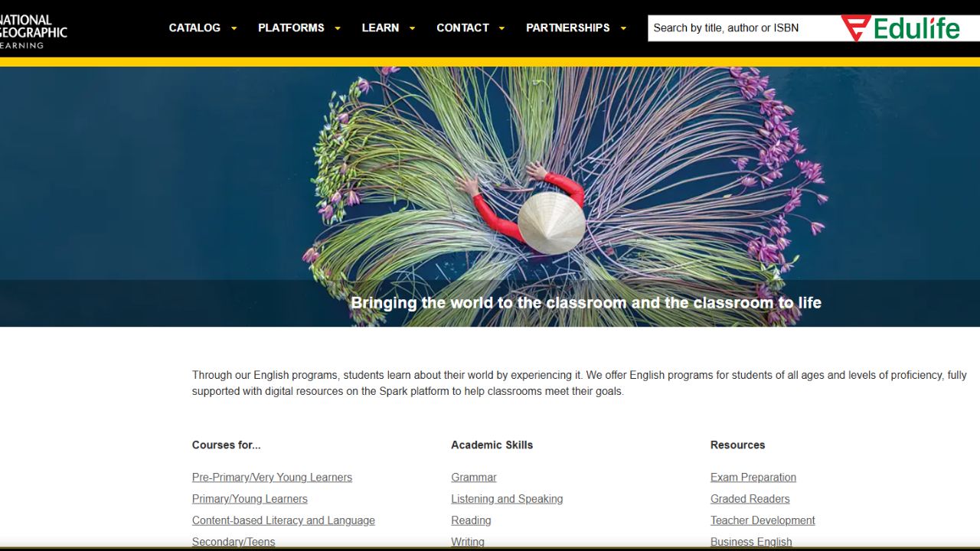Expand the PARTNERSHIPS dropdown arrow
The image size is (980, 551).
tap(625, 28)
